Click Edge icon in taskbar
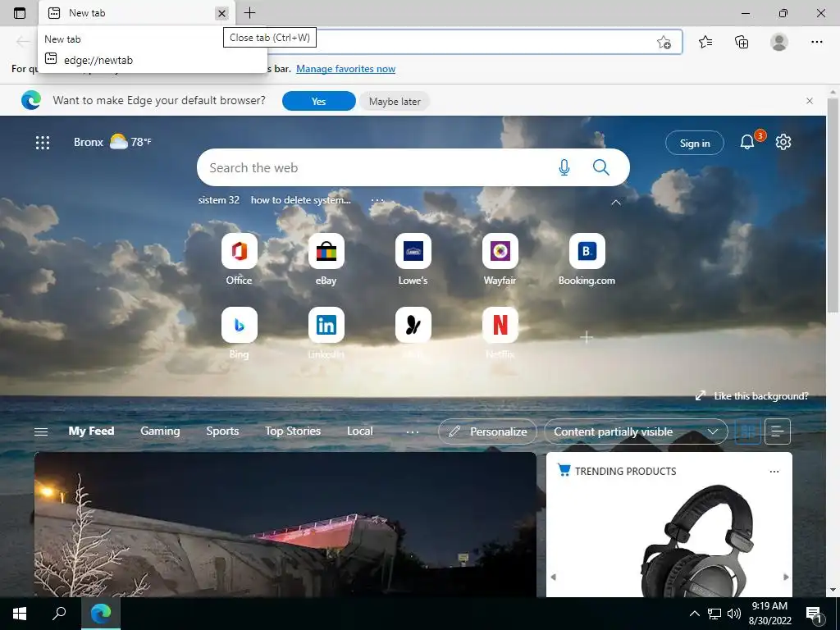 coord(101,614)
